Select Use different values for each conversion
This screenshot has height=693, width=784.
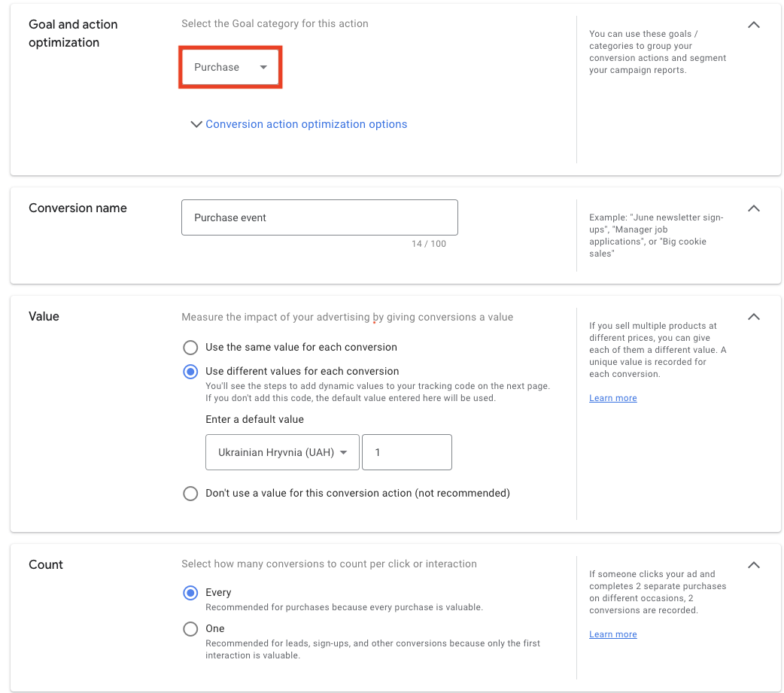[190, 371]
